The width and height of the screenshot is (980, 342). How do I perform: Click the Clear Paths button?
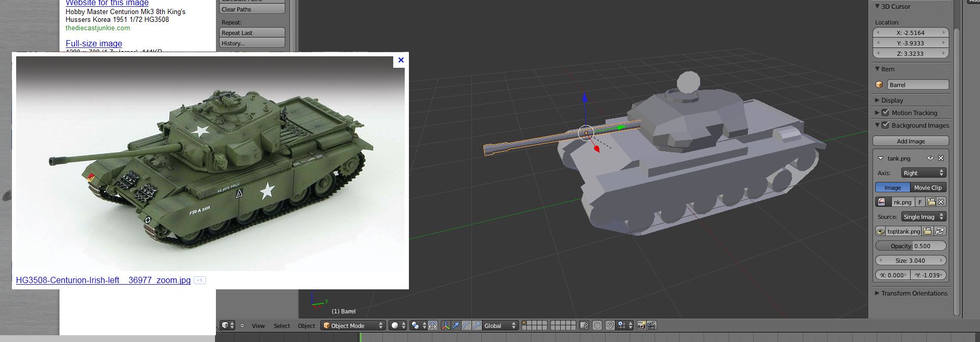pos(252,9)
